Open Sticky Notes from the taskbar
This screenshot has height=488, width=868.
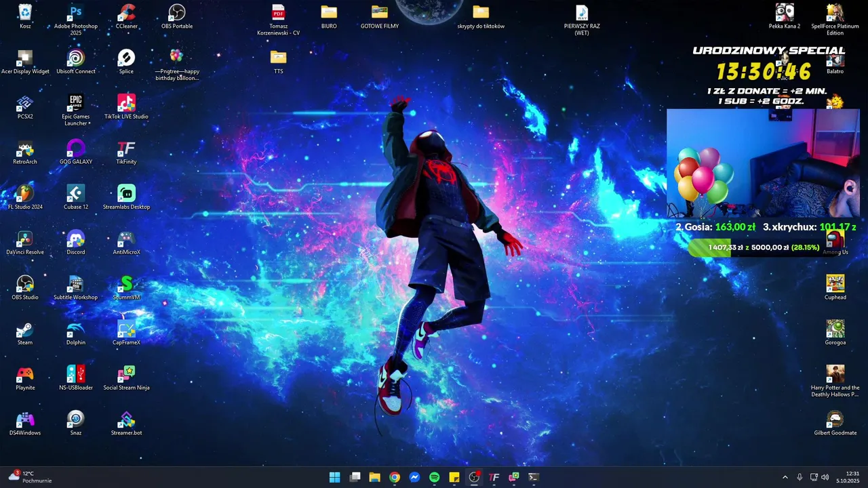454,477
